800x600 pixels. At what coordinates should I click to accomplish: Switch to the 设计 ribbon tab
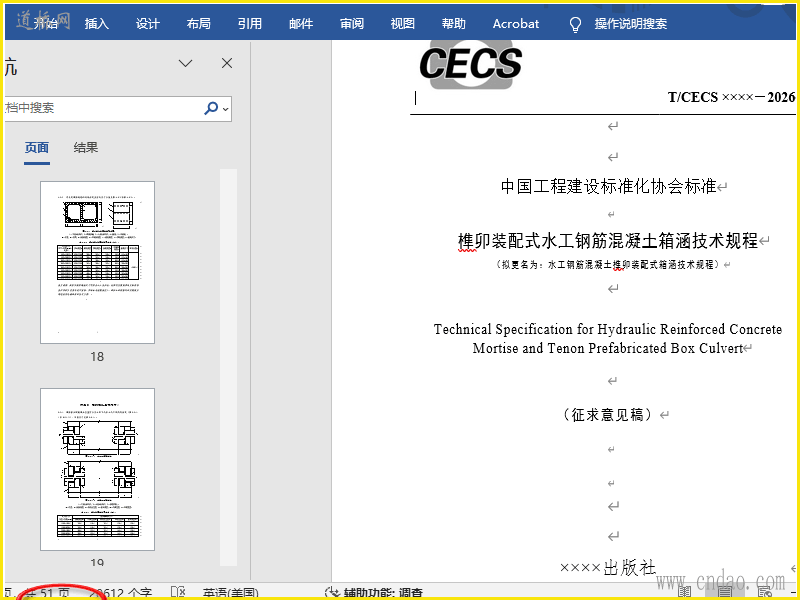147,23
